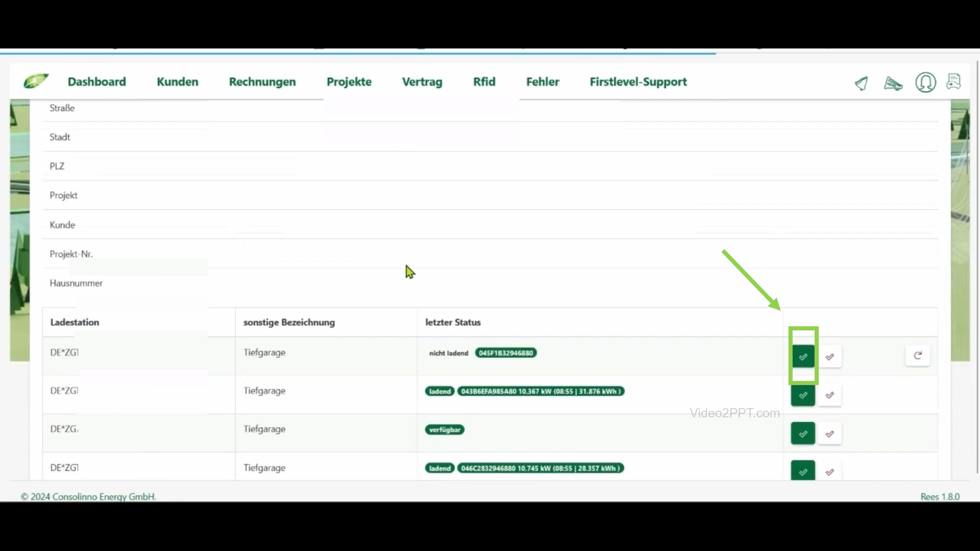The width and height of the screenshot is (980, 551).
Task: Click the sonstige Bezeichnung column header
Action: 289,322
